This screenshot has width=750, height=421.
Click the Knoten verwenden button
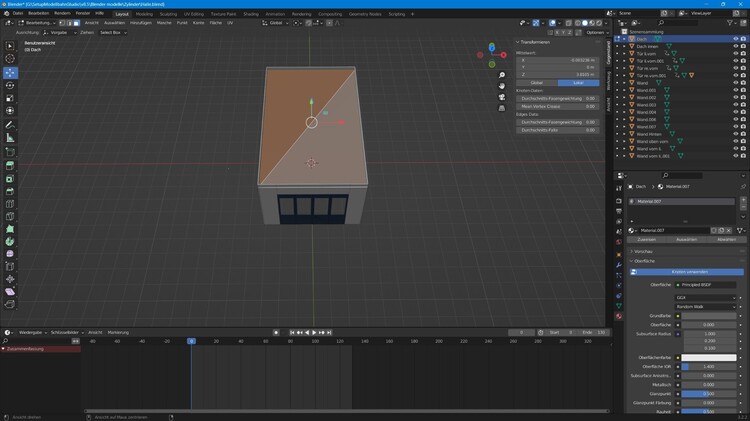coord(690,272)
